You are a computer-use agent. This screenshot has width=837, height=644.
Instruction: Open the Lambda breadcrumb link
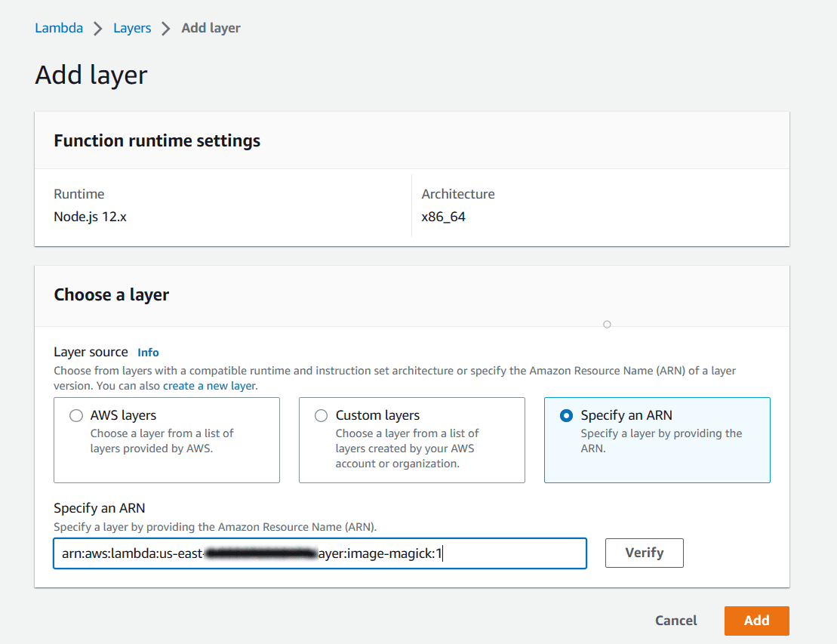(x=59, y=28)
